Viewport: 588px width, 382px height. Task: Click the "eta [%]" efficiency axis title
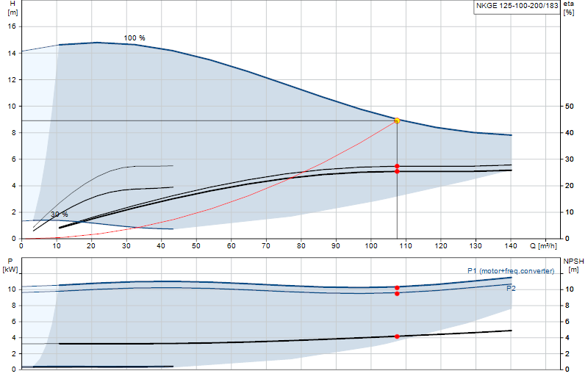[569, 8]
